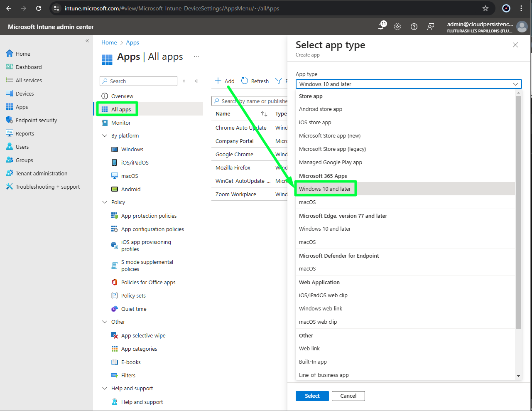
Task: Collapse left navigation with double chevron
Action: (87, 41)
